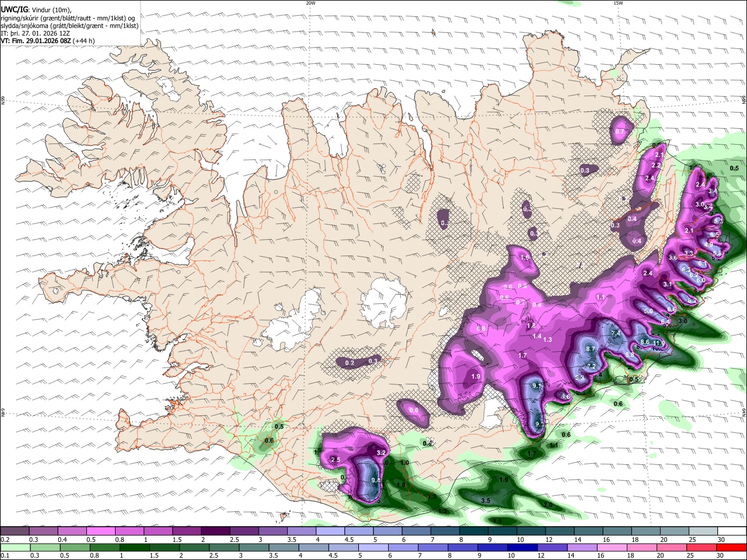747x560 pixels.
Task: Click the "(+44 h)" forecast offset text
Action: [x=84, y=41]
